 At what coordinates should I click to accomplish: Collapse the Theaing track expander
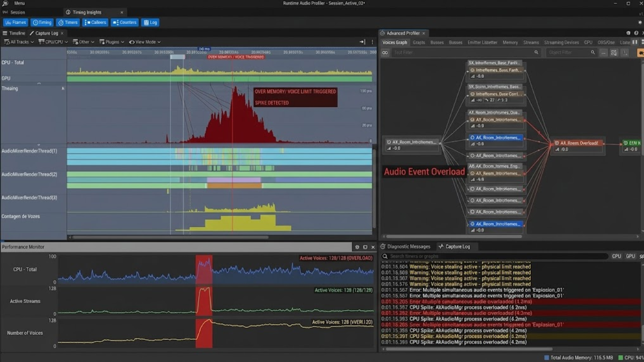[63, 88]
